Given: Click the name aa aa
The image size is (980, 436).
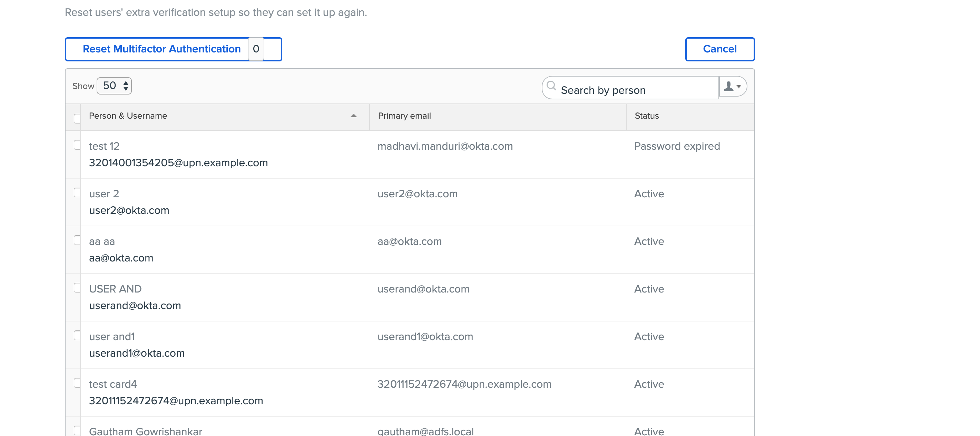Looking at the screenshot, I should (102, 241).
